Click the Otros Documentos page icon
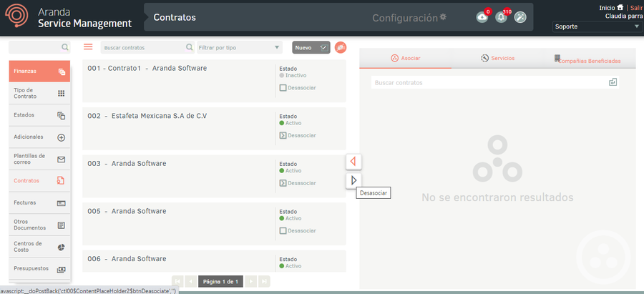The width and height of the screenshot is (644, 294). pos(62,225)
